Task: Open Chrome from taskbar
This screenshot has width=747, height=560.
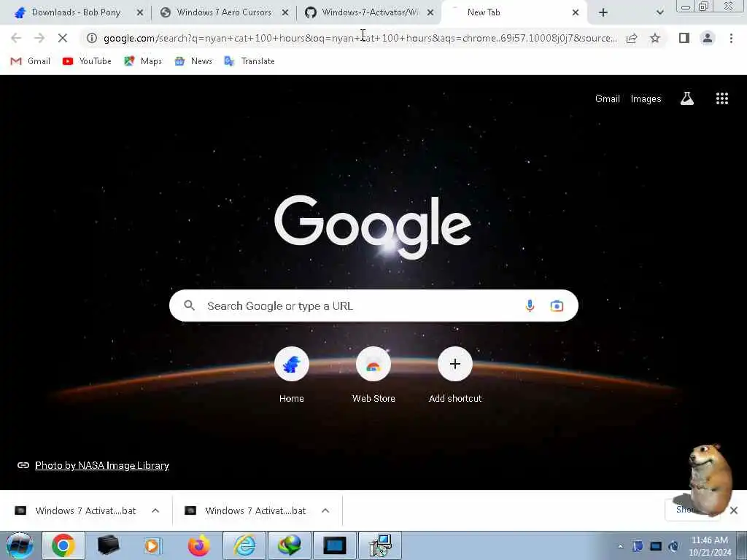Action: click(x=63, y=545)
